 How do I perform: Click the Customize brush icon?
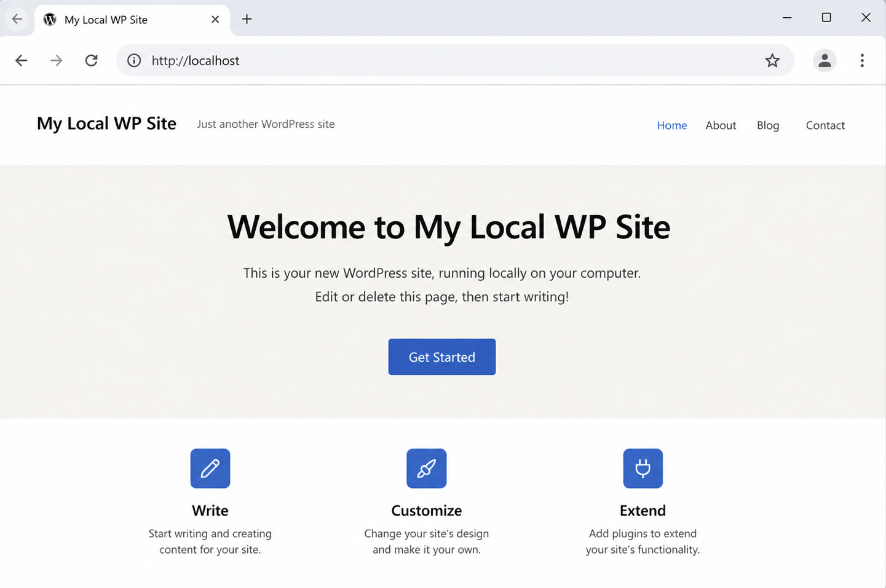click(427, 468)
